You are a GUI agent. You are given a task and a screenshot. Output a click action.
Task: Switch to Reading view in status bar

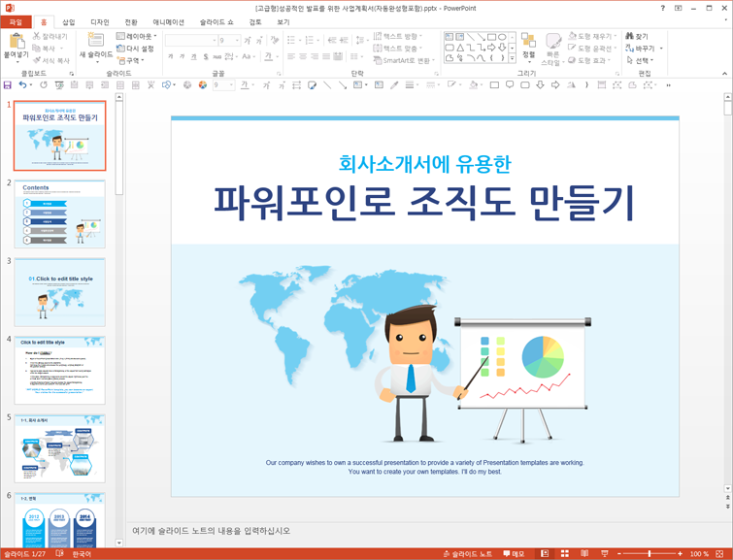584,554
